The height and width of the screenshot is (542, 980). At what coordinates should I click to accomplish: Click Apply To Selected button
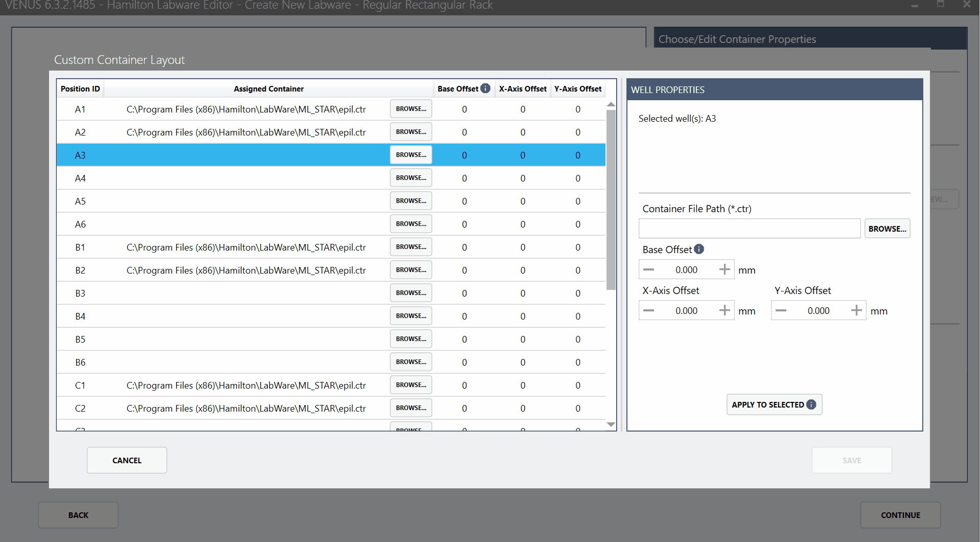pos(774,404)
